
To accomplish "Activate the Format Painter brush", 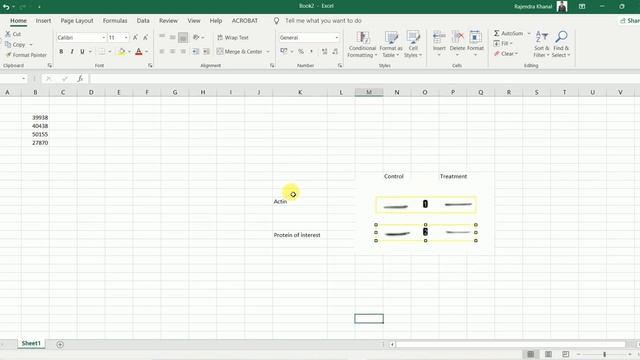I will tap(8, 55).
